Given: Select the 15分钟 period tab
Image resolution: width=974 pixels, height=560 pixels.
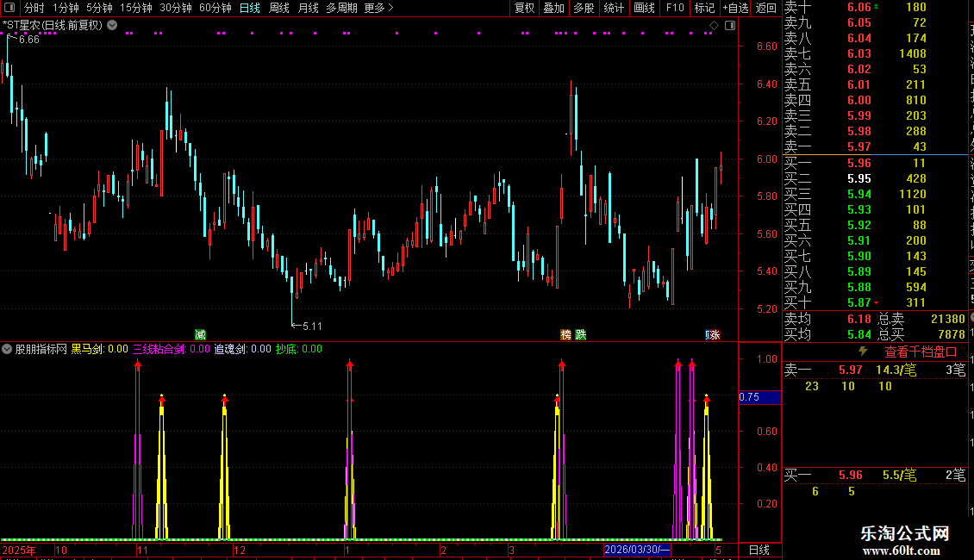Looking at the screenshot, I should pyautogui.click(x=136, y=8).
